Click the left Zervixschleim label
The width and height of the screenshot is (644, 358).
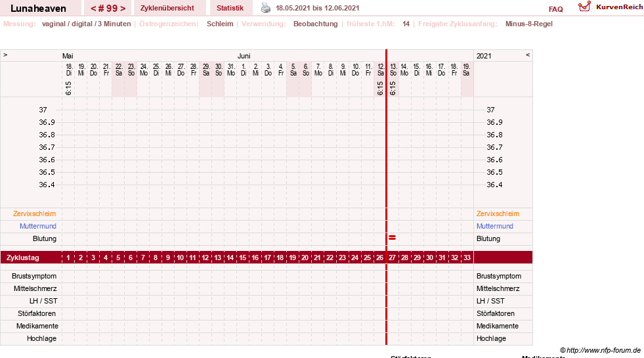coord(34,213)
